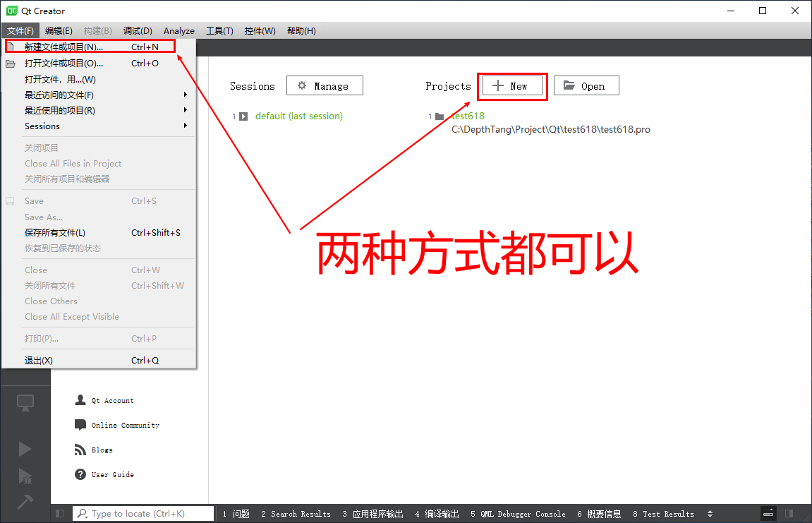Open the QML Debugger Console pane
812x523 pixels.
point(518,514)
